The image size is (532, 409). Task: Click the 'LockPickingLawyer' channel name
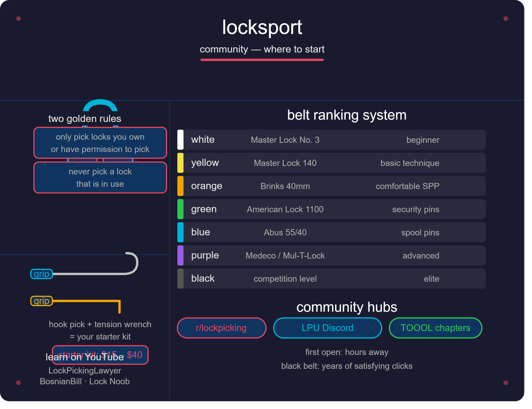85,370
